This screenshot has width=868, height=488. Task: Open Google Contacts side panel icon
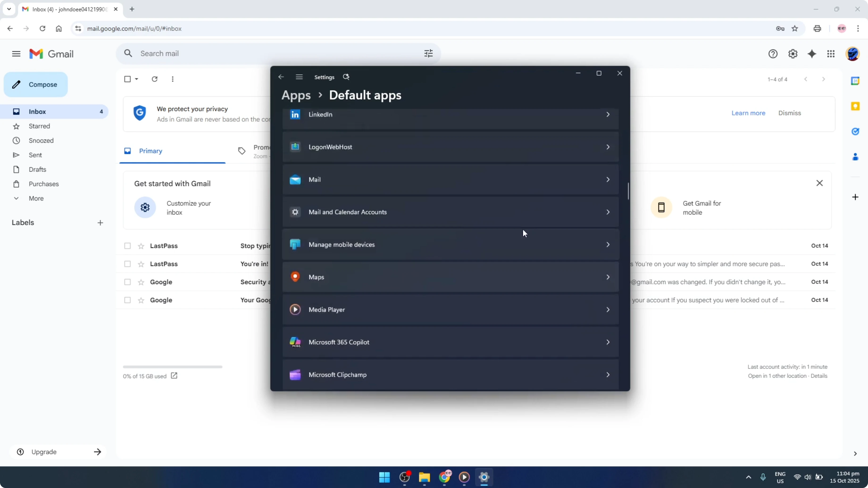(855, 157)
